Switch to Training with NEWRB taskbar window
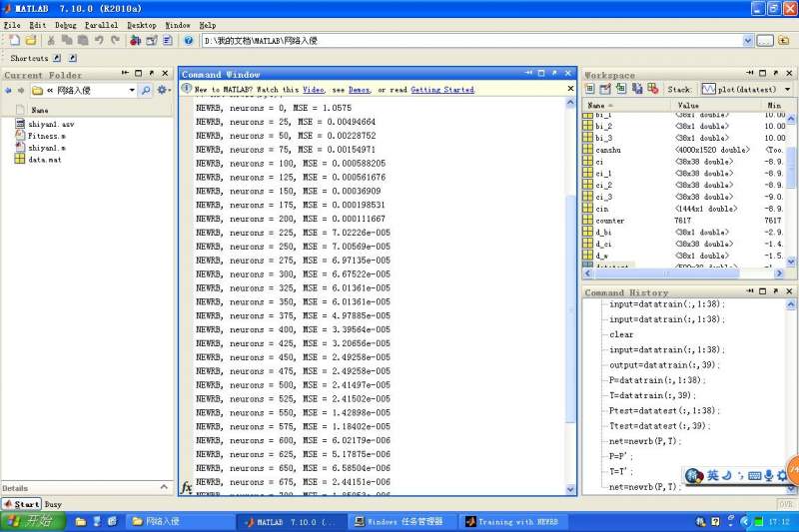The image size is (799, 532). coord(514,522)
